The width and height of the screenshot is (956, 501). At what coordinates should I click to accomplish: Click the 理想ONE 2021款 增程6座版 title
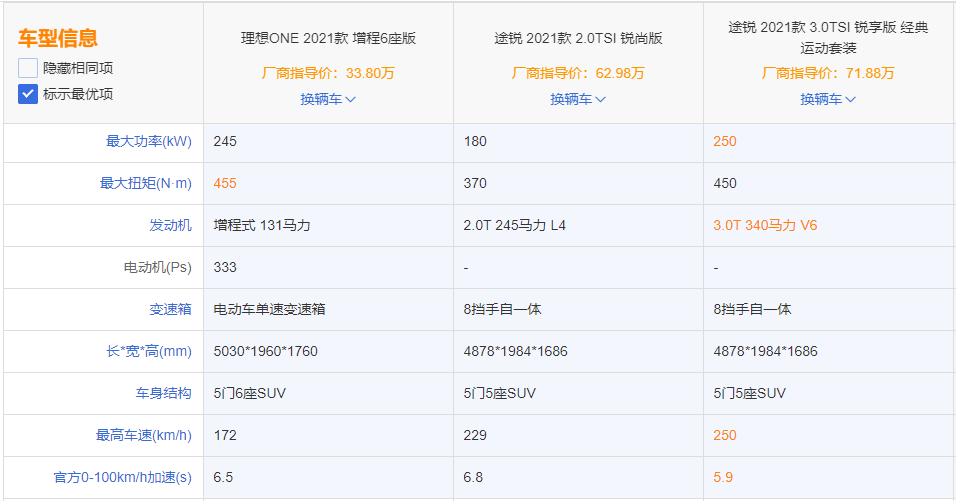(328, 38)
